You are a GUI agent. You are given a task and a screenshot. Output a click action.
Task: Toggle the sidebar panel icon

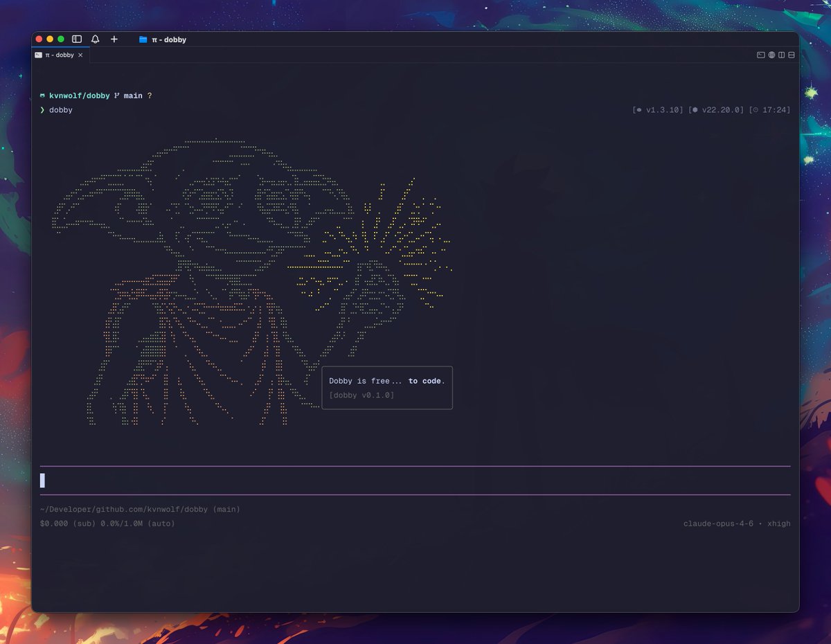[x=77, y=39]
